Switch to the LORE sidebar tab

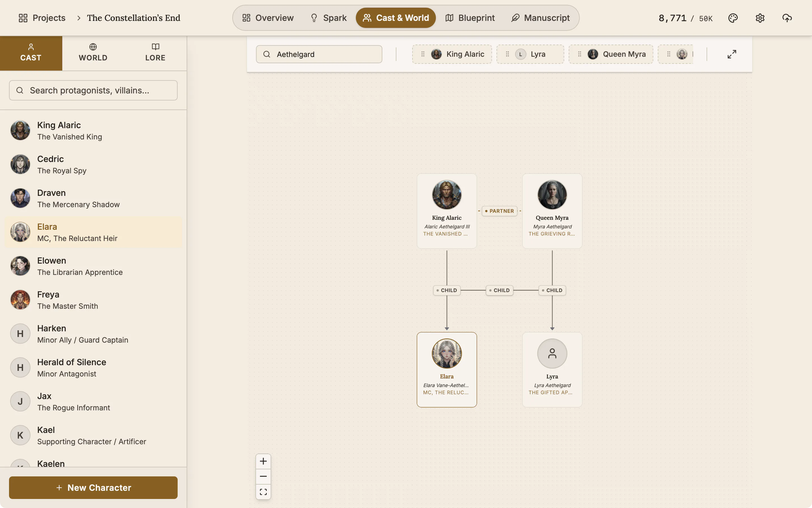pos(155,53)
